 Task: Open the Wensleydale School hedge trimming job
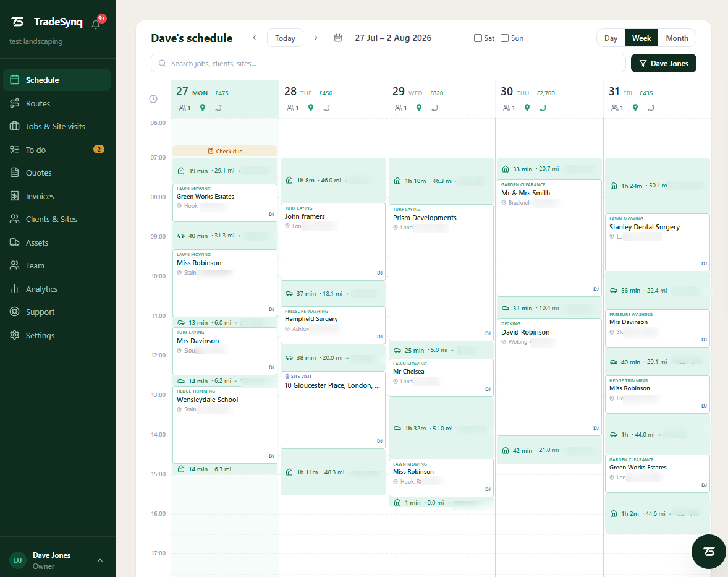[x=225, y=425]
